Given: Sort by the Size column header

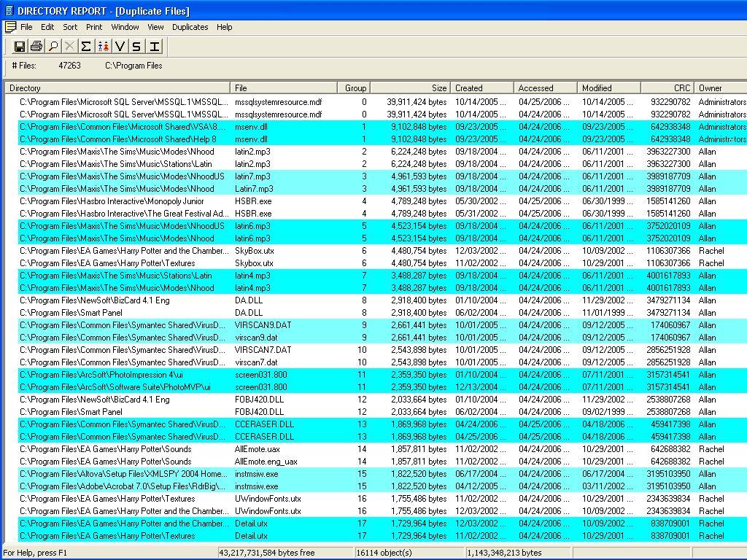Looking at the screenshot, I should coord(410,88).
